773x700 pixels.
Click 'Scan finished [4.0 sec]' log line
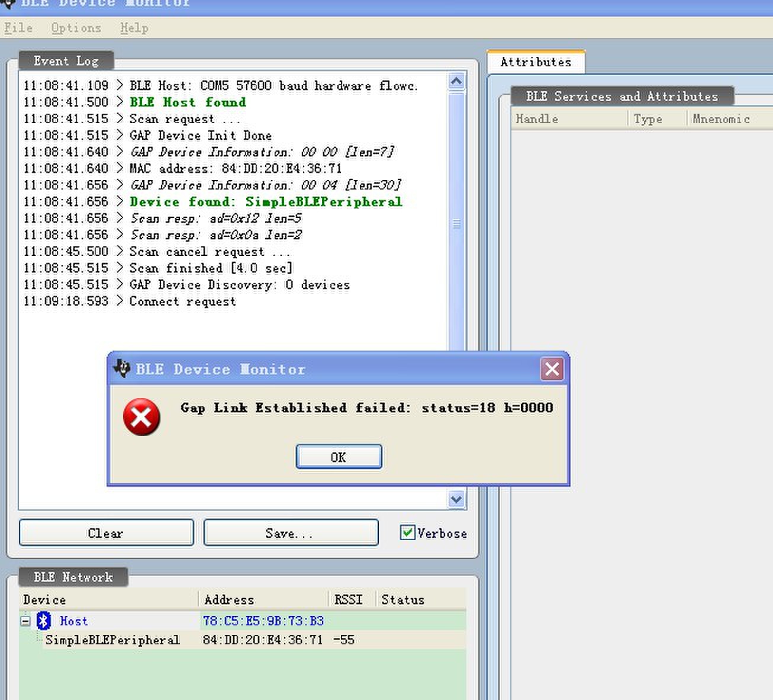(x=158, y=268)
